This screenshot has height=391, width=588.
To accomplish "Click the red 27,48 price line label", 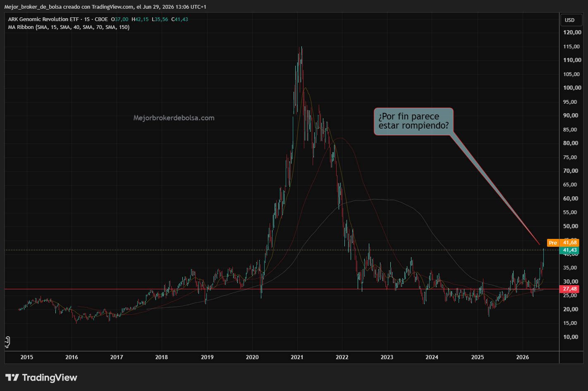I will pos(569,289).
